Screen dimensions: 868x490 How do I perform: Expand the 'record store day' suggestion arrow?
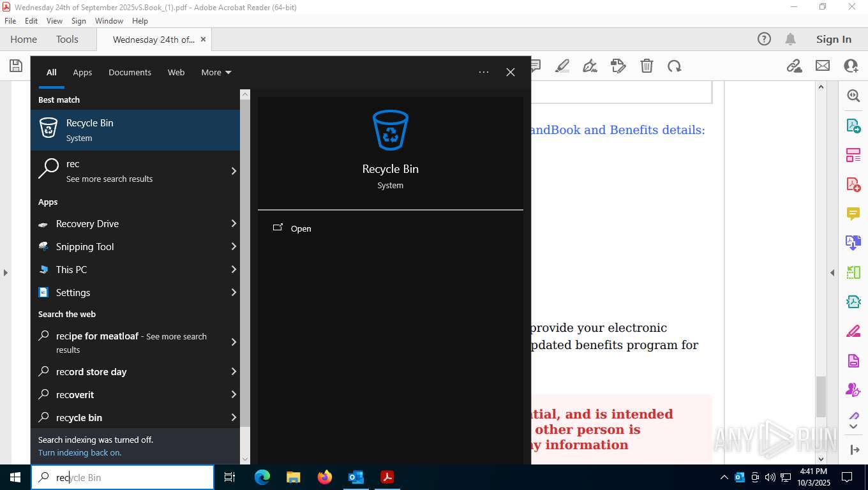[x=234, y=371]
